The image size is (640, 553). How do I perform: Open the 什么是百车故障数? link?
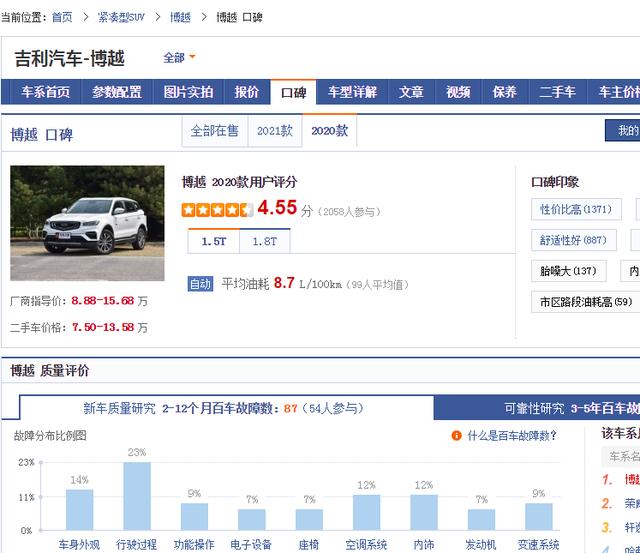point(512,435)
